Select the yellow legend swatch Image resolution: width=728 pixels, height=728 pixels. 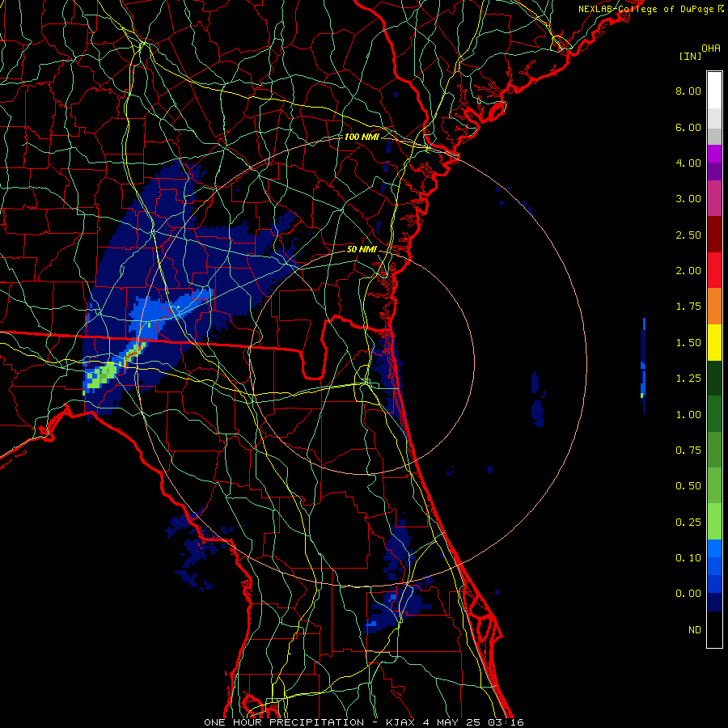tap(714, 342)
